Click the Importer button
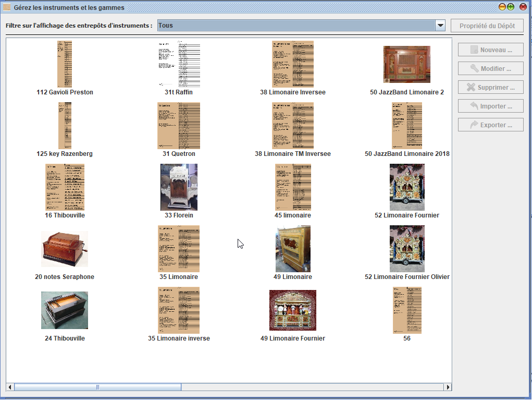This screenshot has height=400, width=532. (x=490, y=106)
